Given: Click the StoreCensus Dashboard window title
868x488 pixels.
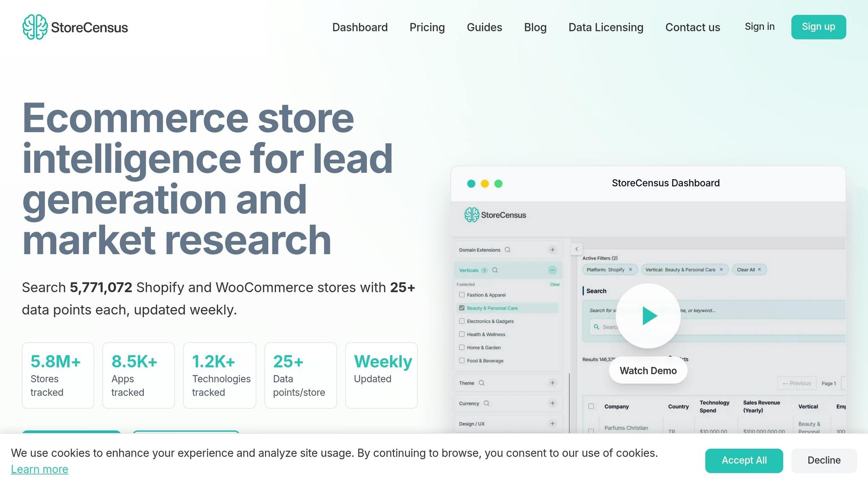Looking at the screenshot, I should click(665, 183).
